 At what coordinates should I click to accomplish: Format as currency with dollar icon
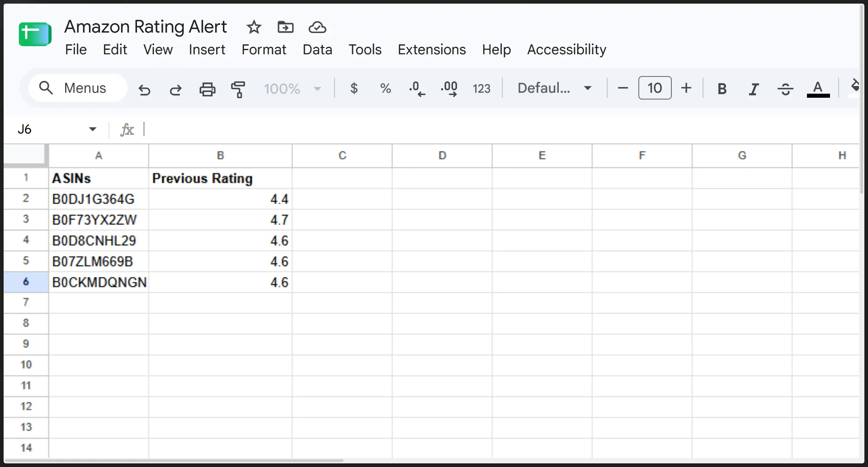coord(354,88)
